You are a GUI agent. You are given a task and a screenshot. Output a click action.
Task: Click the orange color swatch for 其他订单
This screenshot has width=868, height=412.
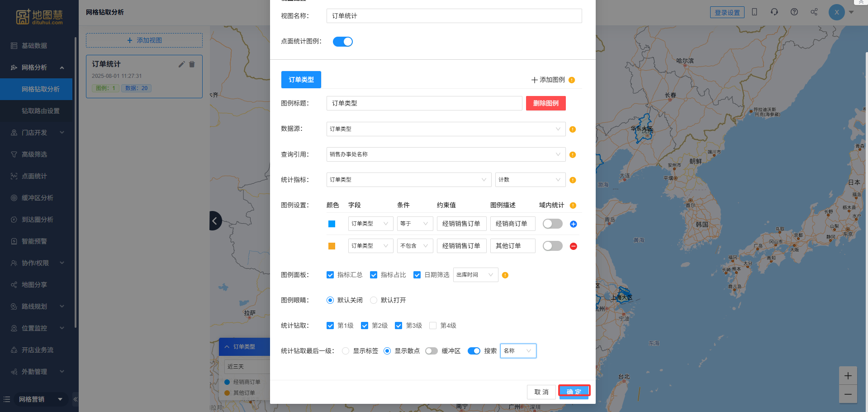[332, 246]
